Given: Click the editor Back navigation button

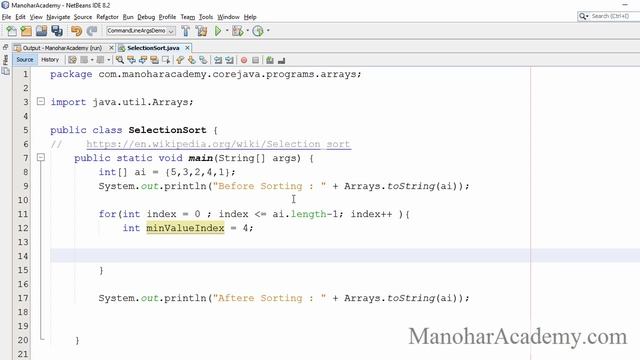Looking at the screenshot, I should pyautogui.click(x=84, y=60).
